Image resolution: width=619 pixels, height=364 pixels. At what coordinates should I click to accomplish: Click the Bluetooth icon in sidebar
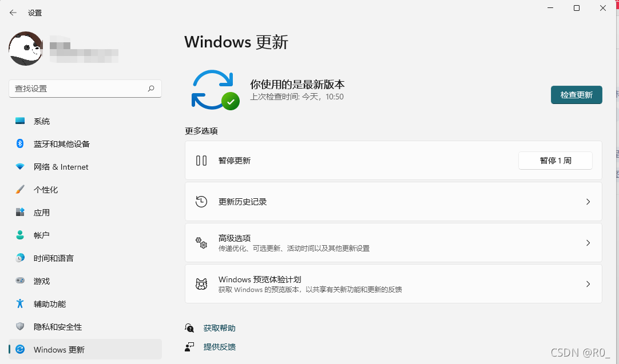click(20, 143)
